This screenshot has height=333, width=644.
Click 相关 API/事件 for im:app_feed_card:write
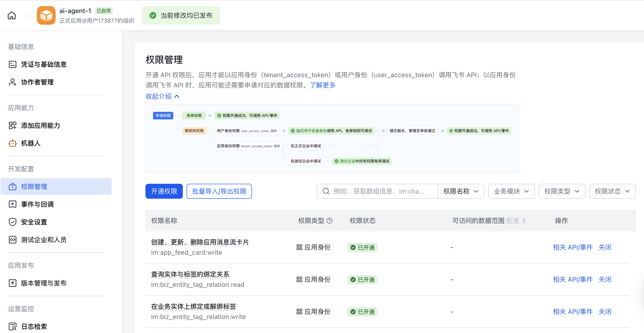coord(573,247)
